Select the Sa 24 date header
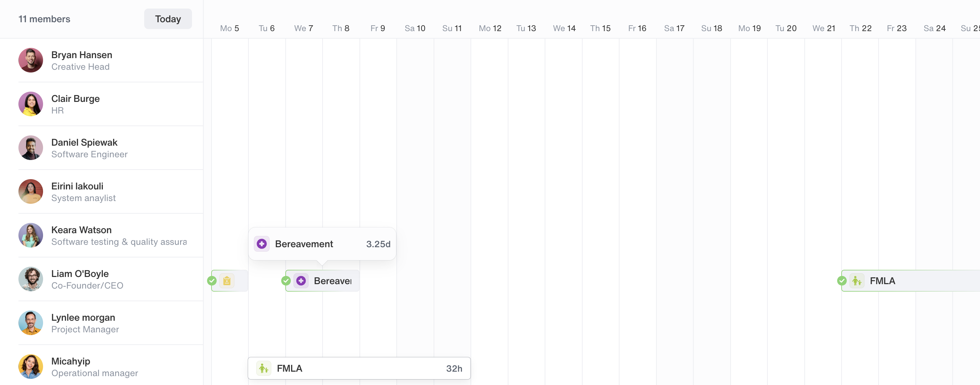980x385 pixels. (934, 28)
